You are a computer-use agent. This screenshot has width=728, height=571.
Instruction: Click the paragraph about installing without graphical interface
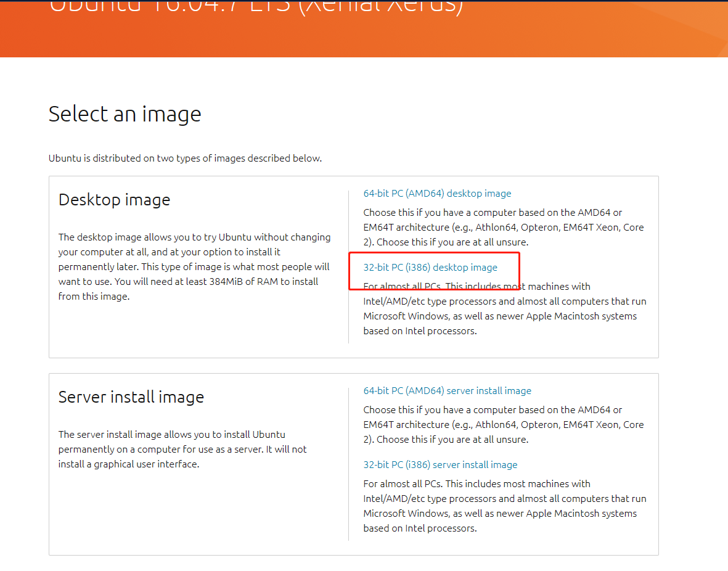point(182,450)
